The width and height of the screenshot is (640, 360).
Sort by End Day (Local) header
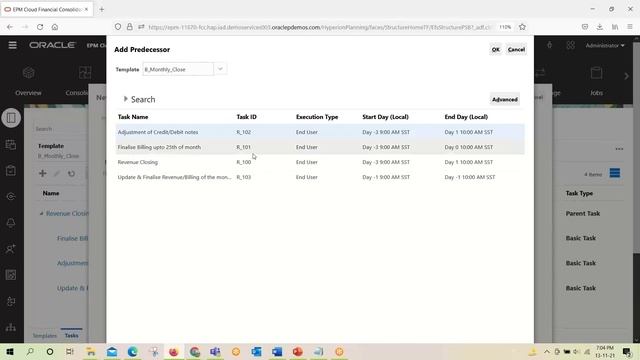466,117
